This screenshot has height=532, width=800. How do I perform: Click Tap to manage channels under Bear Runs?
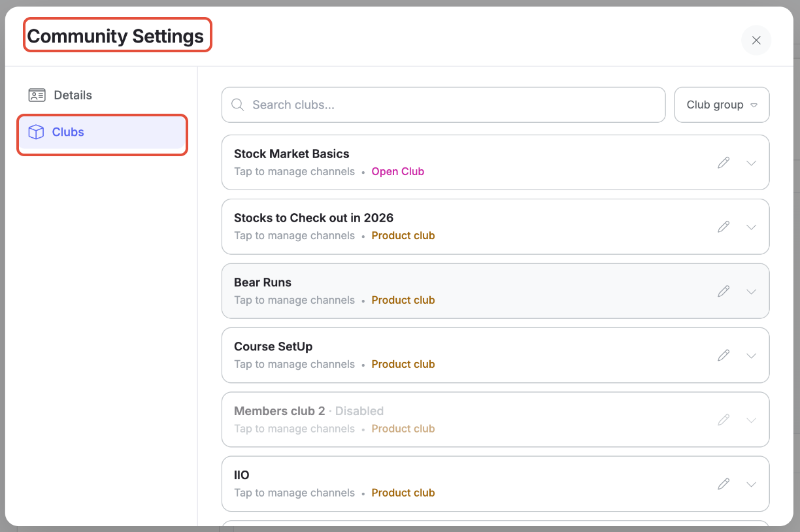click(294, 300)
